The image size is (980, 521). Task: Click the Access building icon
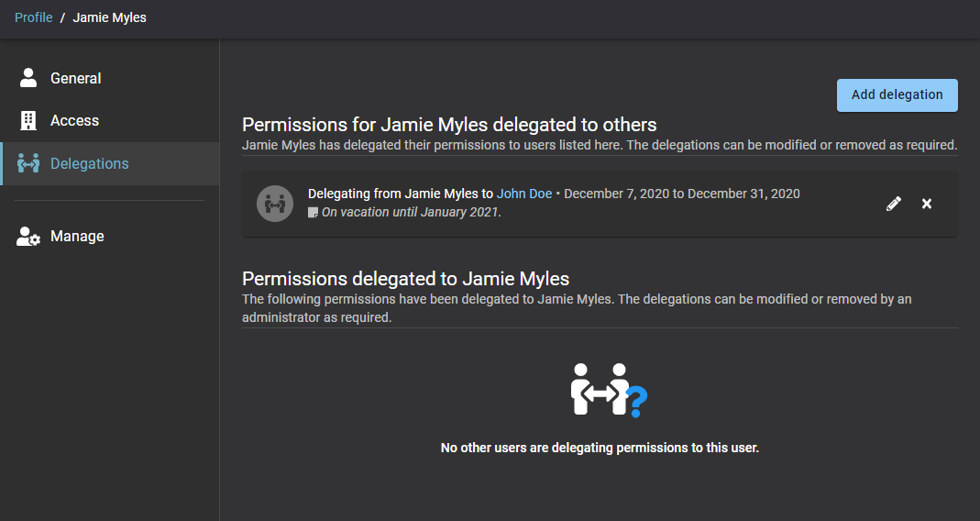tap(28, 120)
